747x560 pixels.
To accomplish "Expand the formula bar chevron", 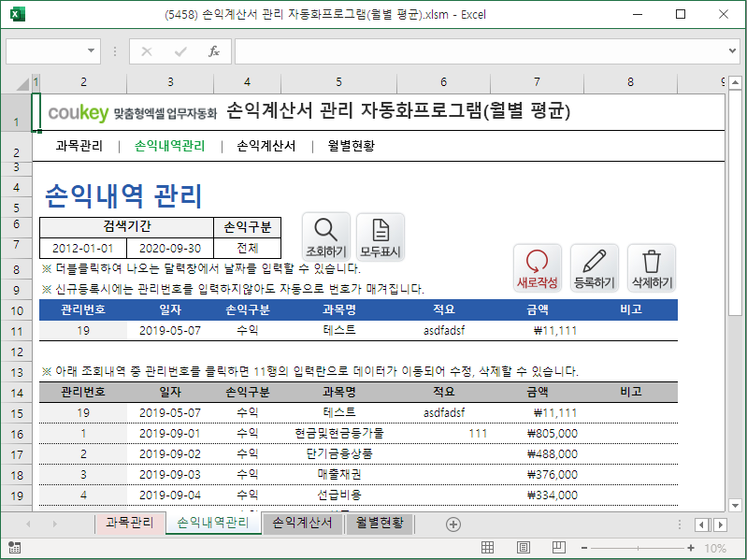I will click(x=732, y=50).
